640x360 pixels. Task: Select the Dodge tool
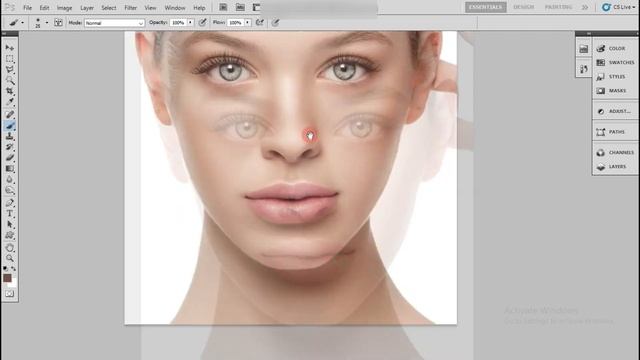[x=10, y=190]
